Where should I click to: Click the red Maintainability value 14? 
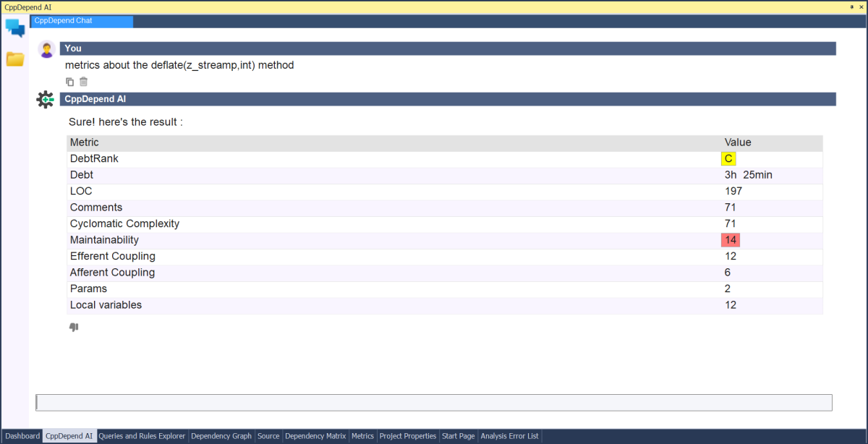pyautogui.click(x=731, y=240)
